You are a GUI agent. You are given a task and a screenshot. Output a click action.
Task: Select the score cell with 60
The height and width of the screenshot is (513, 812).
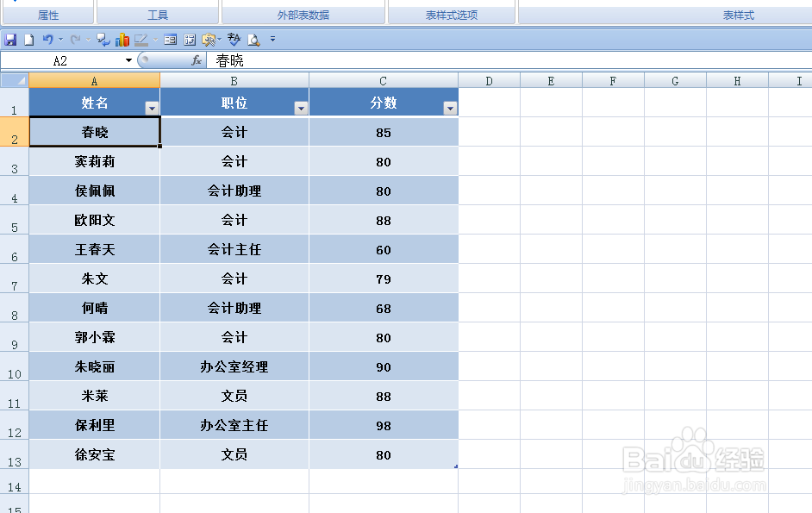(384, 249)
